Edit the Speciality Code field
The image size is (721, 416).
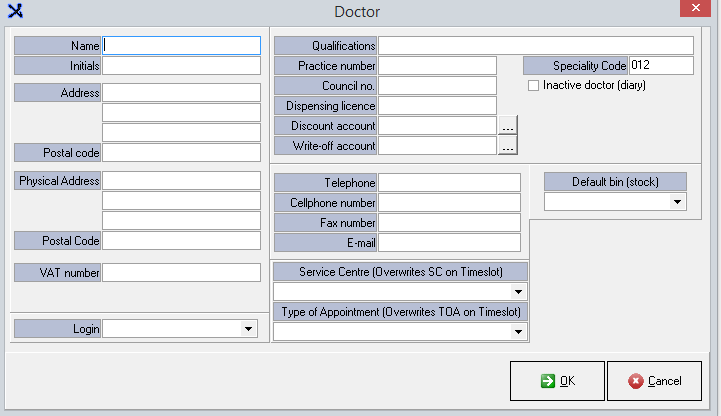coord(660,65)
